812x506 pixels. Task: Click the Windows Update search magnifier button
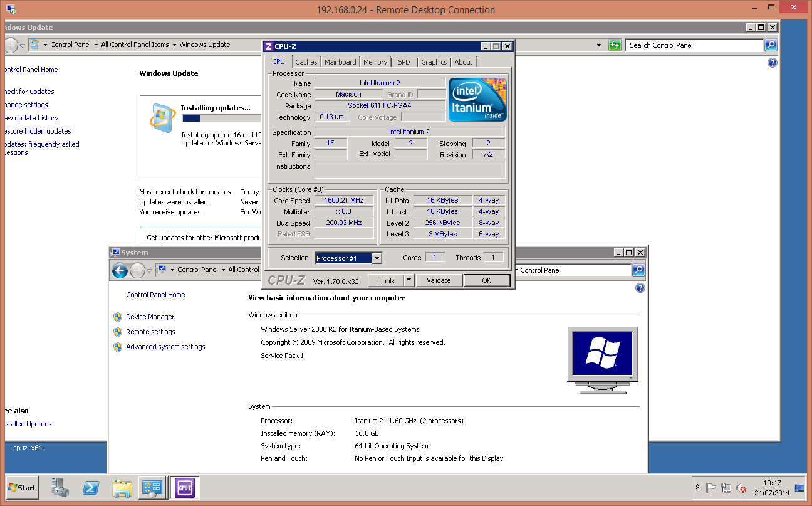coord(771,45)
